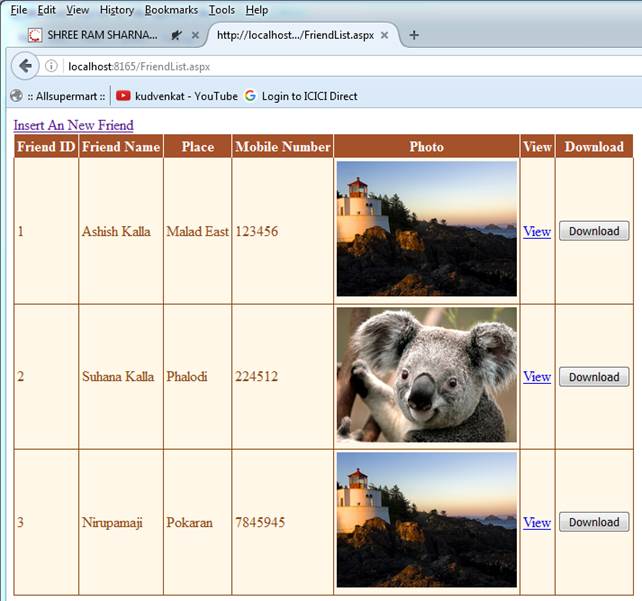Close the FriendList.aspx tab
642x601 pixels.
coord(384,35)
